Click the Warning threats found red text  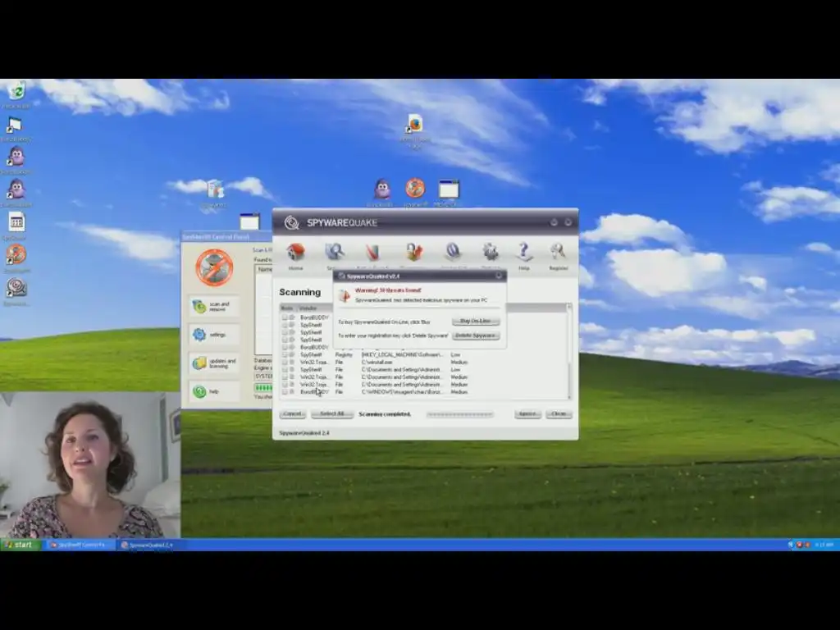[x=388, y=290]
